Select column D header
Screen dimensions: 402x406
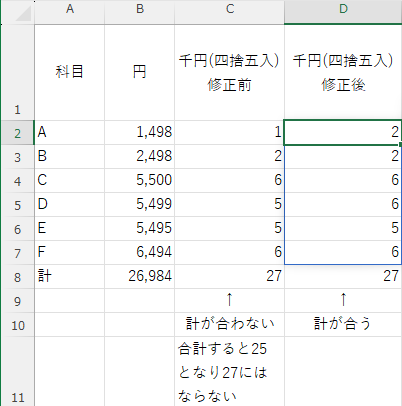(x=343, y=9)
